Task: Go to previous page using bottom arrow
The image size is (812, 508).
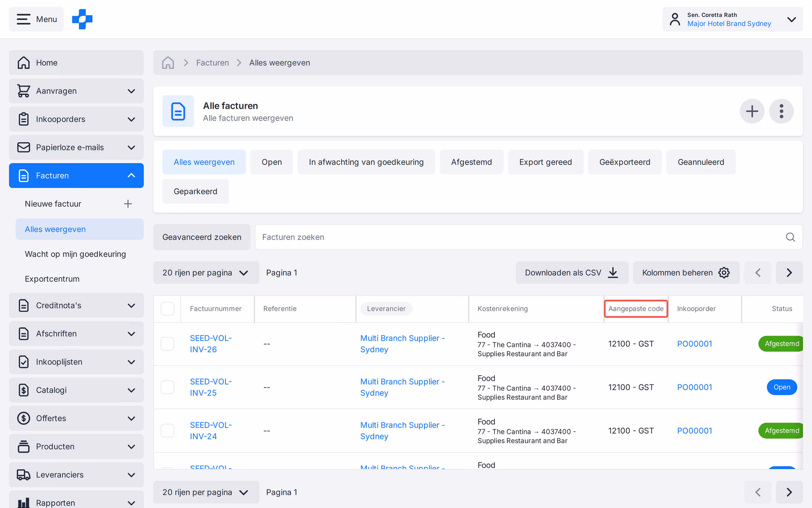Action: [758, 492]
